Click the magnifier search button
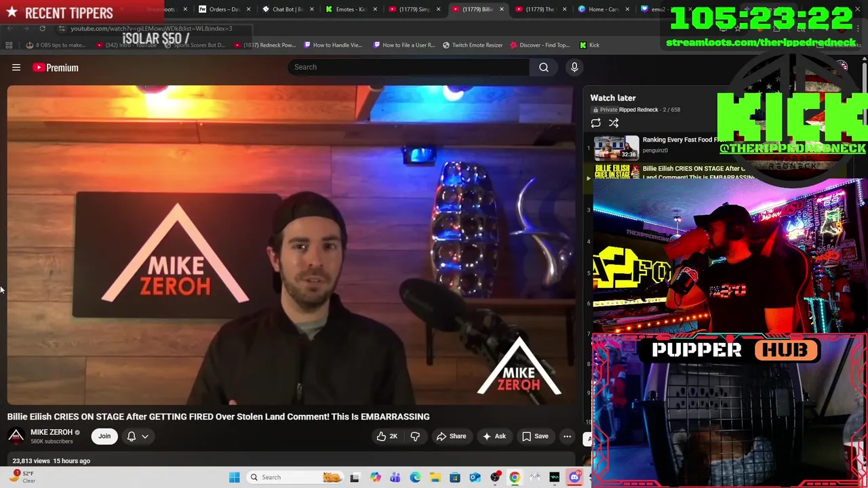 point(544,67)
